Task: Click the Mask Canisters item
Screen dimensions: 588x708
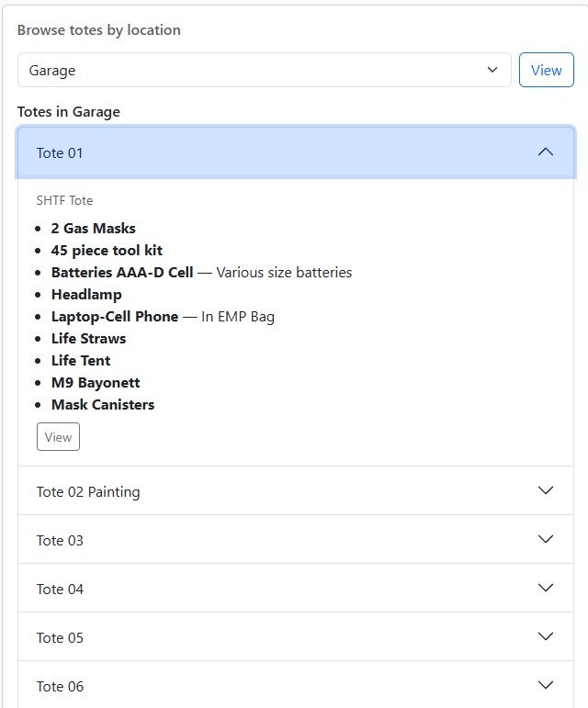Action: 103,405
